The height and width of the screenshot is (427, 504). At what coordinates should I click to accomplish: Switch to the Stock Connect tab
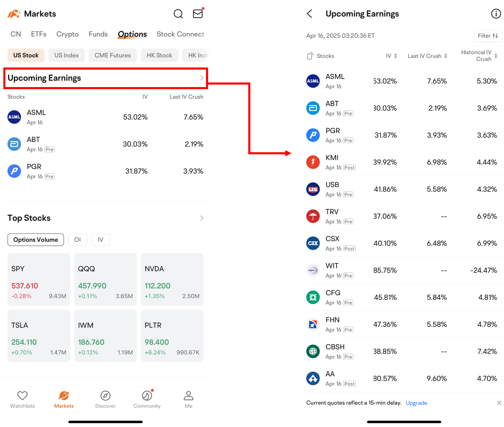[x=181, y=34]
